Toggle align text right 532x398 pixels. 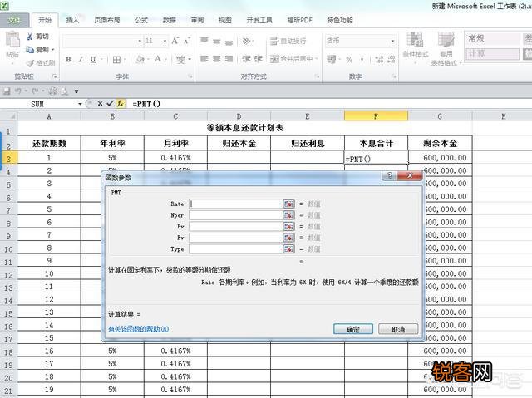pyautogui.click(x=229, y=59)
